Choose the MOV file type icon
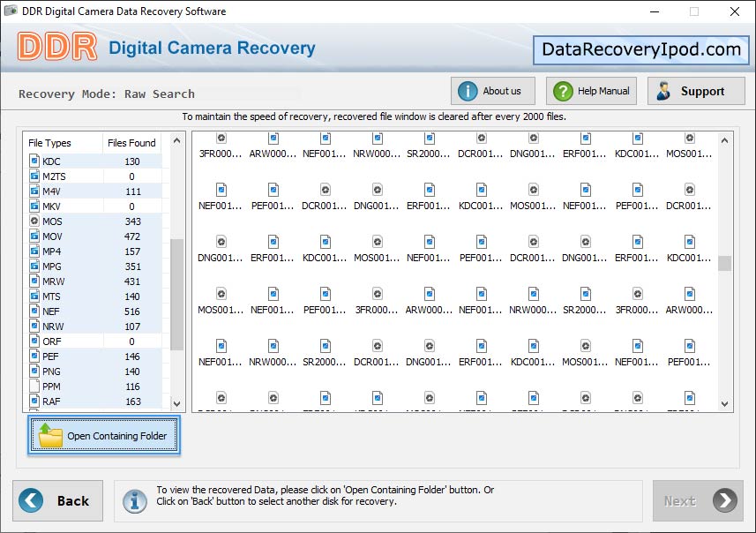This screenshot has width=756, height=533. (34, 236)
